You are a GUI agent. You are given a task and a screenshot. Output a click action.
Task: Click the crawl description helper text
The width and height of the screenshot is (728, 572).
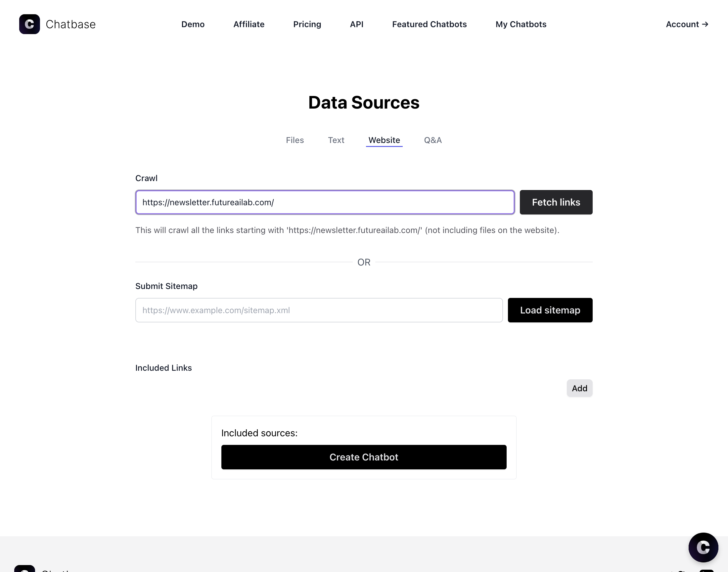coord(347,230)
